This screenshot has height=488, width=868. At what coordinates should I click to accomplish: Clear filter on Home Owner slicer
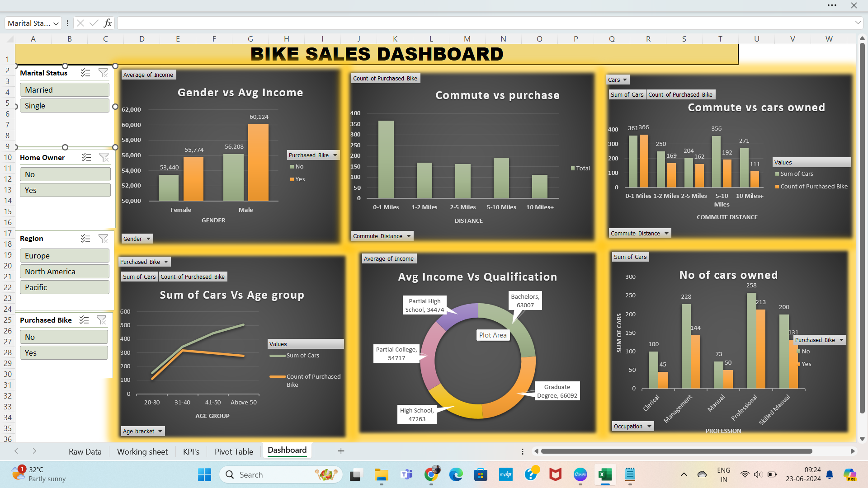(104, 157)
